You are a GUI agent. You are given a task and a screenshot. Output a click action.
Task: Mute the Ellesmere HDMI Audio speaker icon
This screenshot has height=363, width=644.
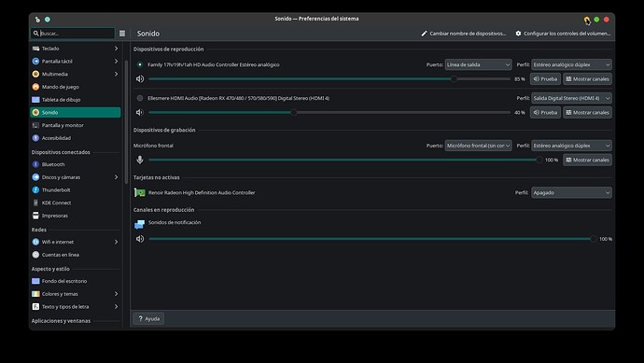click(x=140, y=112)
